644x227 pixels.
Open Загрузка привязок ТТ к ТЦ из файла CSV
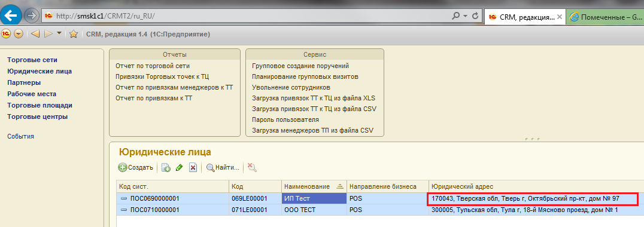click(314, 109)
